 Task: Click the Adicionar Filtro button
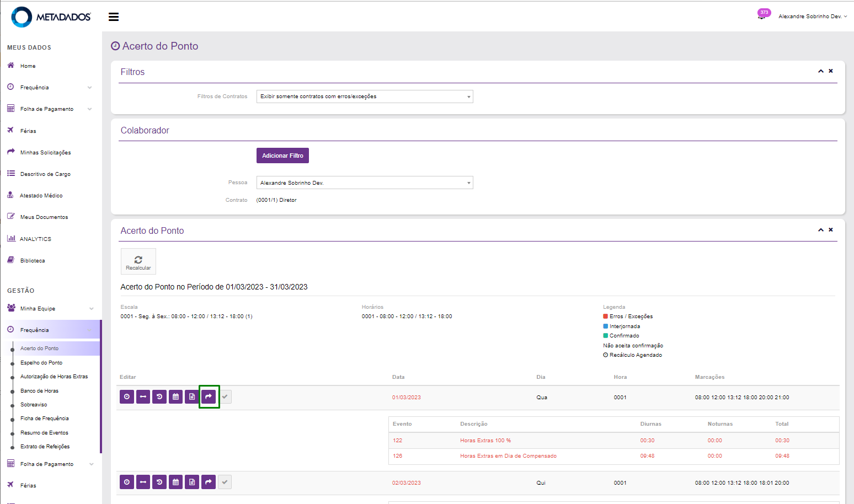tap(282, 156)
